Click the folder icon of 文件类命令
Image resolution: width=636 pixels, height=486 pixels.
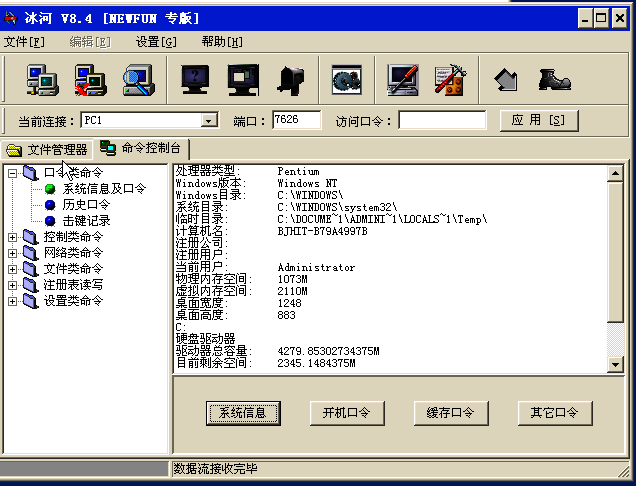30,269
